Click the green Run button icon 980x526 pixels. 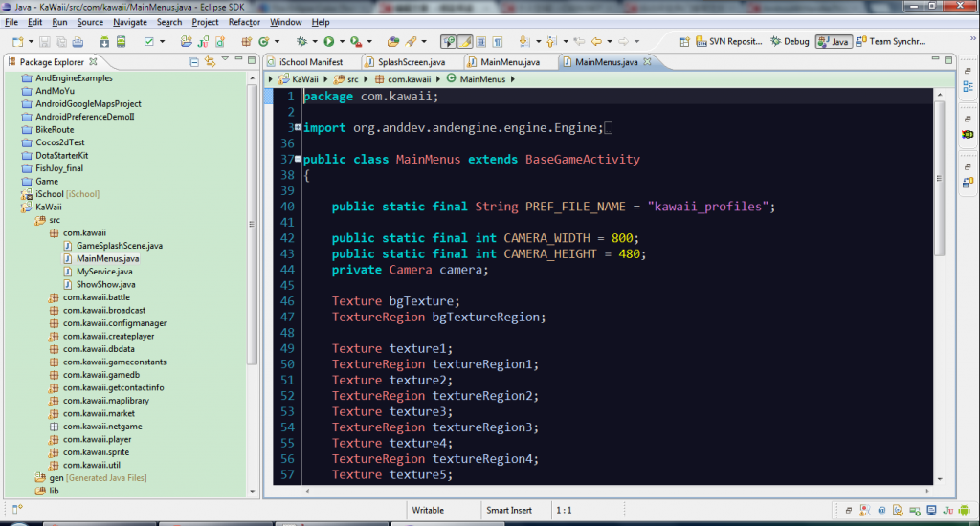tap(328, 42)
